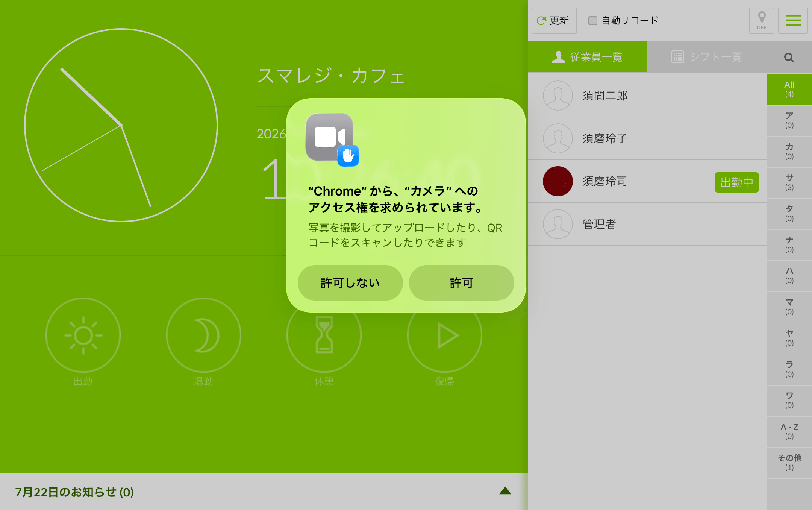Open 7月22日のお知らせ (0) bar

[264, 492]
